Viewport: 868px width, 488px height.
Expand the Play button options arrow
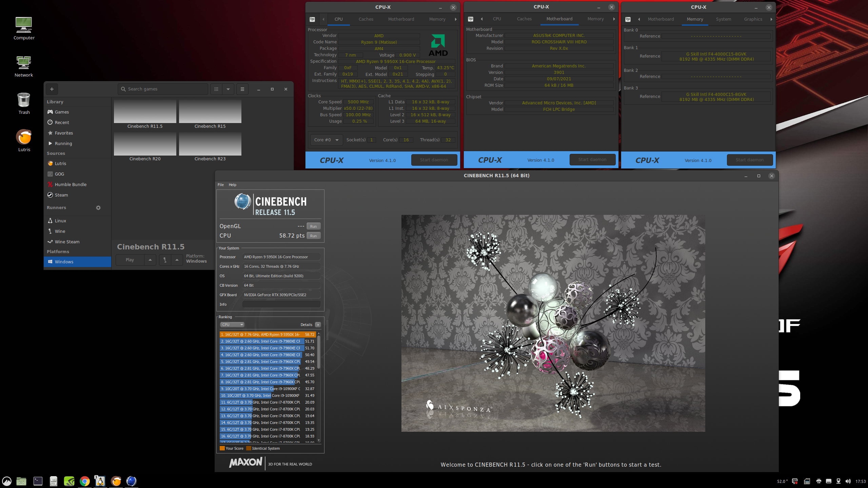pos(150,260)
